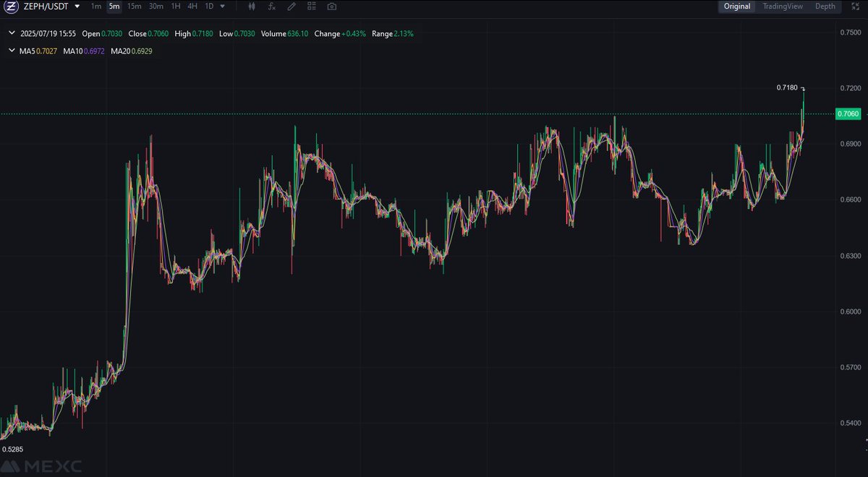Select the 1D timeframe

pos(209,7)
